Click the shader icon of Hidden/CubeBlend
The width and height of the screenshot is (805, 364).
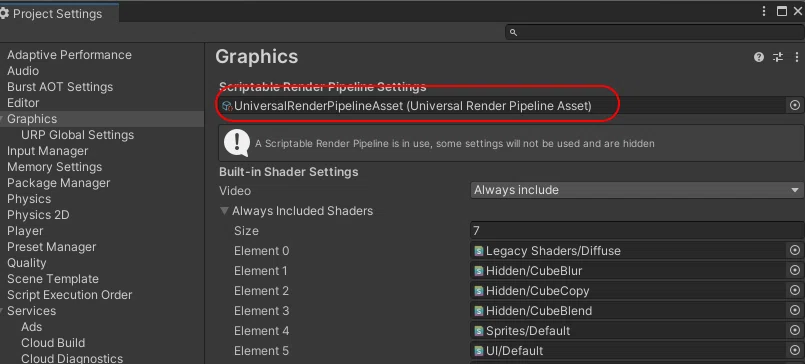pos(479,311)
